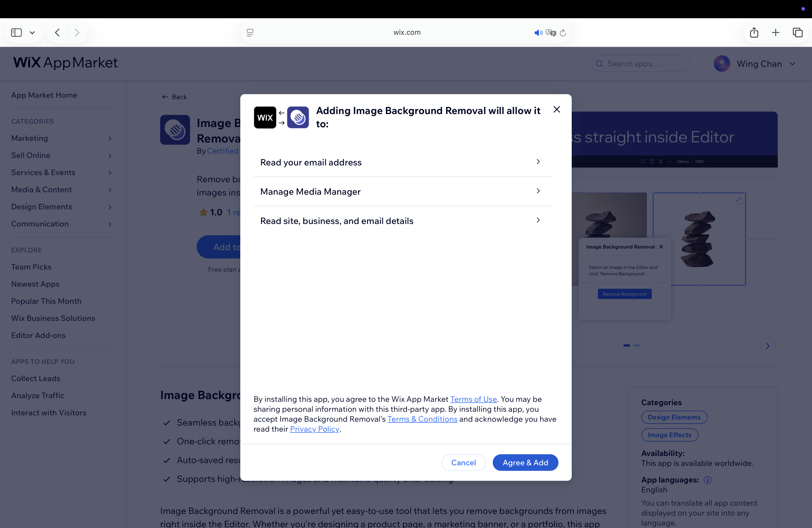Expand Read site, business, and email details

tap(403, 221)
